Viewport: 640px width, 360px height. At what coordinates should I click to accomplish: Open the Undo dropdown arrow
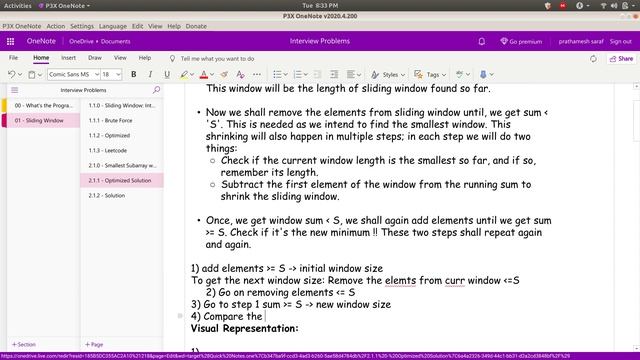[20, 74]
